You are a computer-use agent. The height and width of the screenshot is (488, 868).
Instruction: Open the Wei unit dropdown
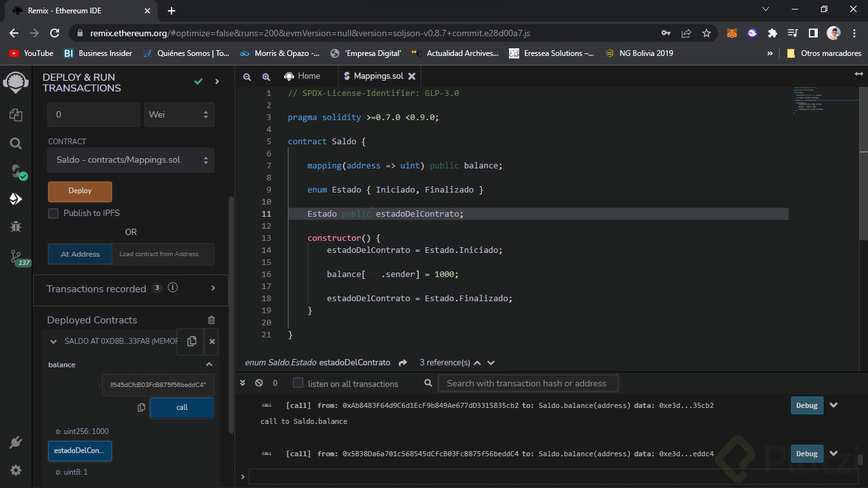(x=179, y=115)
